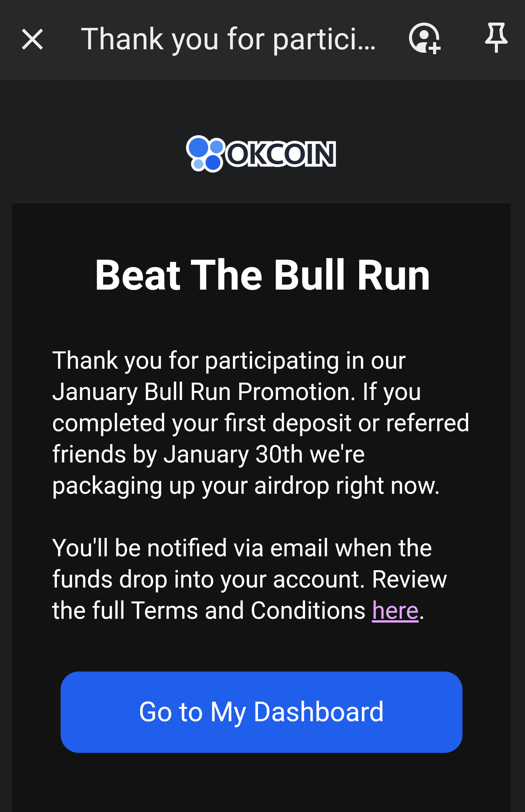Tap the truncated 'Thank you for partici…' title
This screenshot has height=812, width=525.
click(x=228, y=39)
